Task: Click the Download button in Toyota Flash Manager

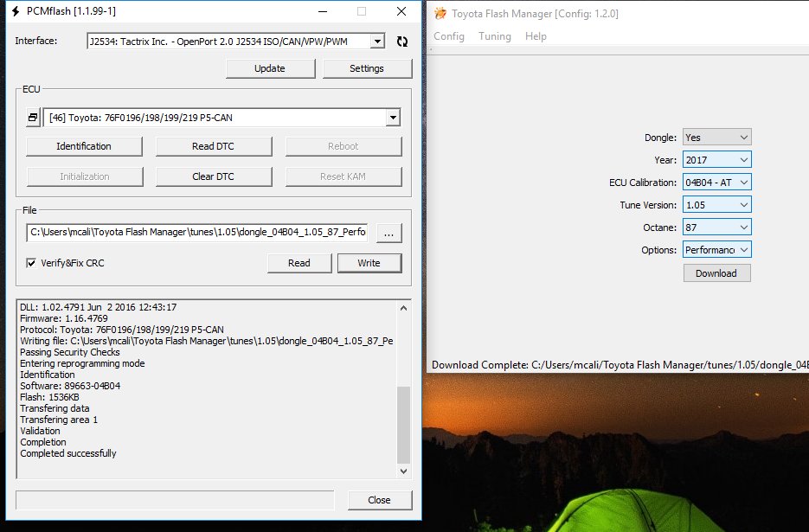Action: click(x=716, y=273)
